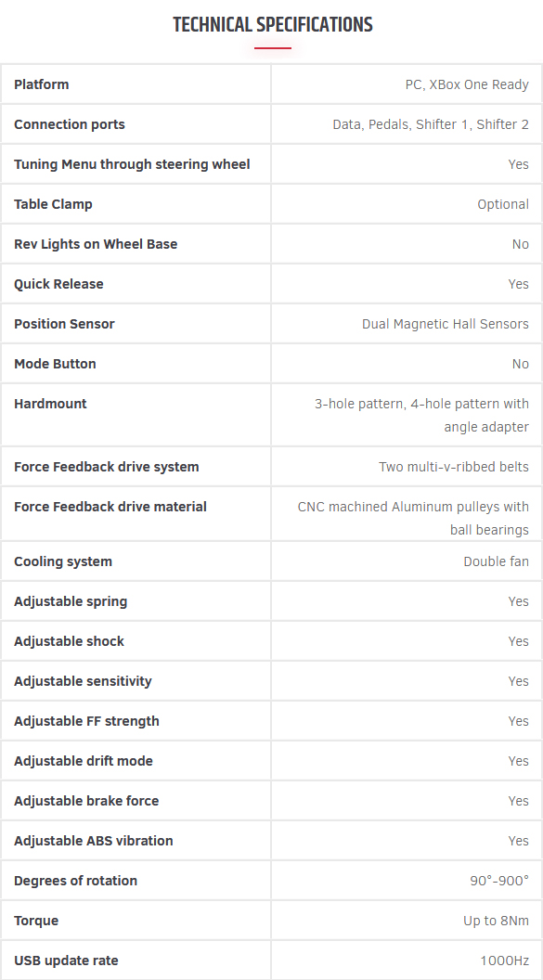Click the PC, XBox One Ready value
The width and height of the screenshot is (543, 980).
click(x=467, y=84)
